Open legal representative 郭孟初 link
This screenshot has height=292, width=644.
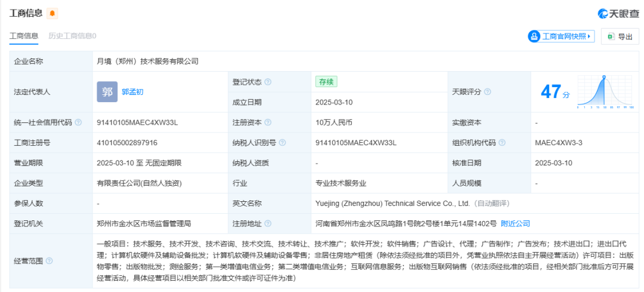click(x=132, y=92)
